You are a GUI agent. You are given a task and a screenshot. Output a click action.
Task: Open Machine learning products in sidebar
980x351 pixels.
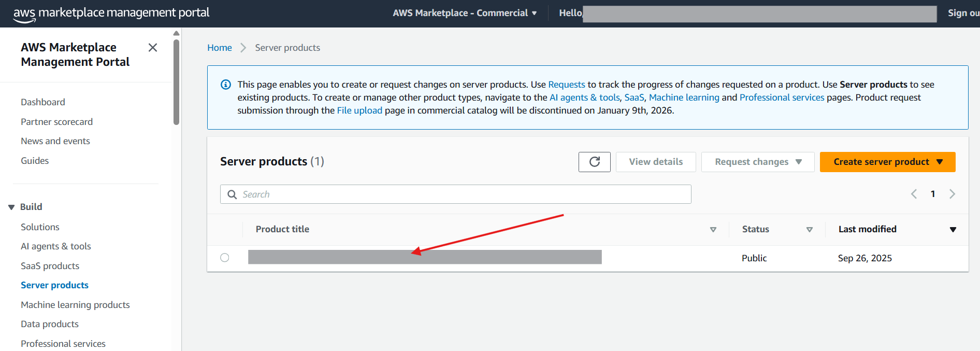coord(75,305)
